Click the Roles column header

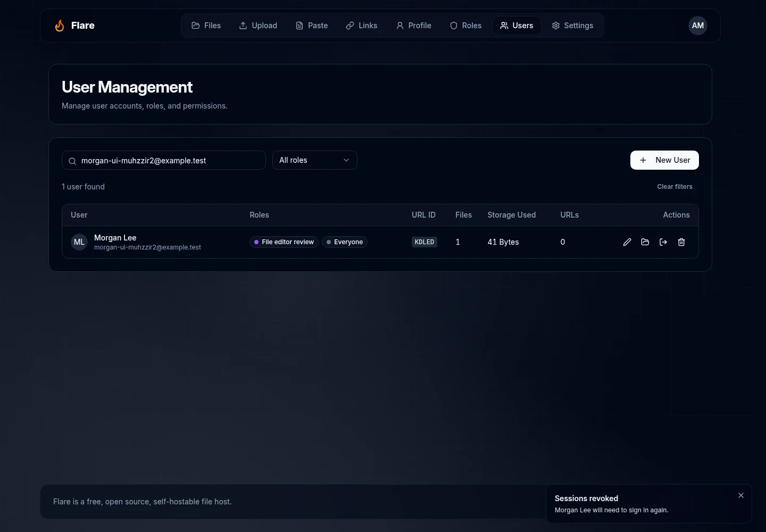click(x=260, y=215)
